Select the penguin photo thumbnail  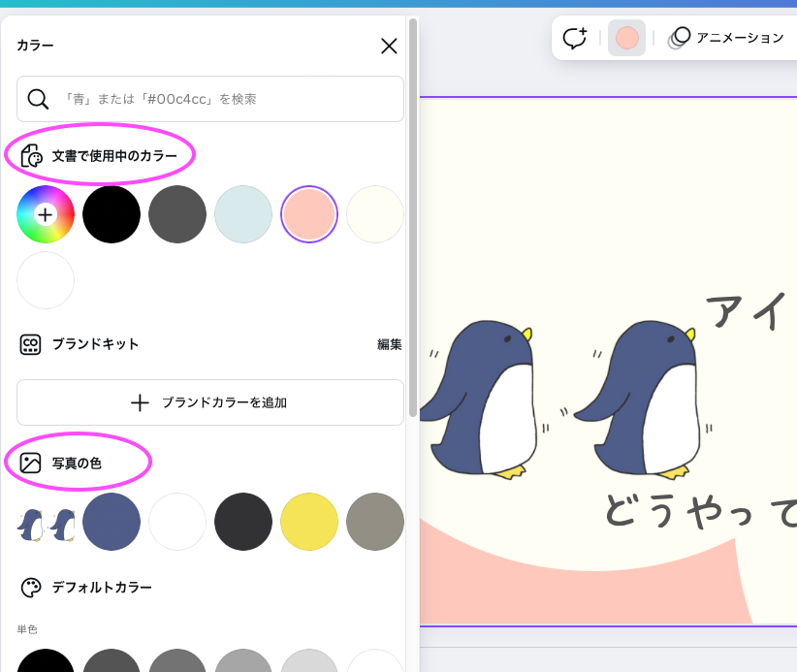(46, 525)
